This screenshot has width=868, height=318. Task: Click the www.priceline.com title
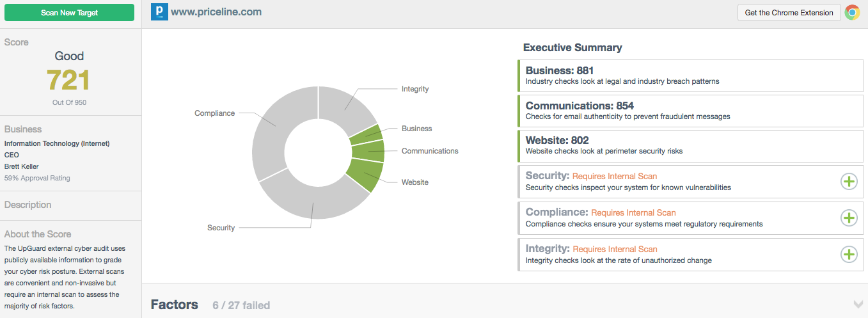pos(216,12)
